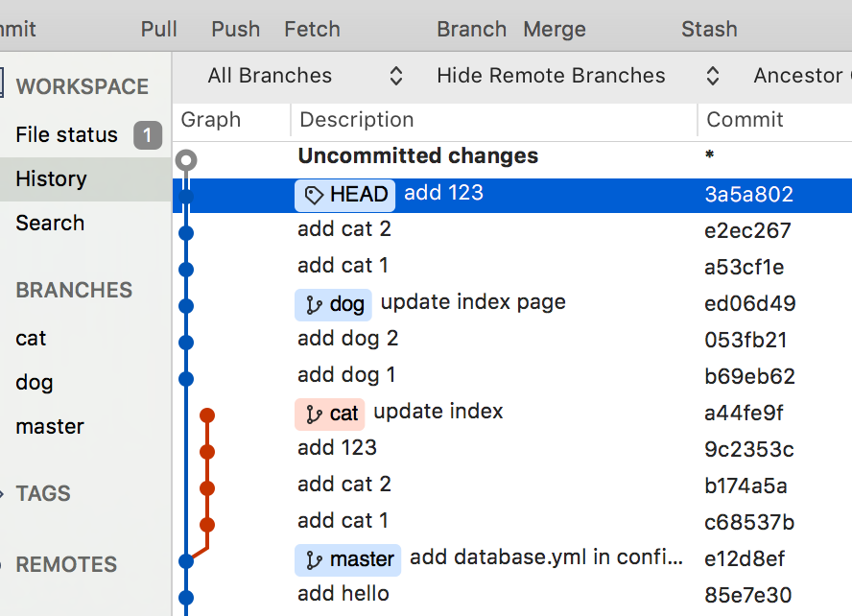
Task: Click the File status badge count
Action: [x=147, y=135]
